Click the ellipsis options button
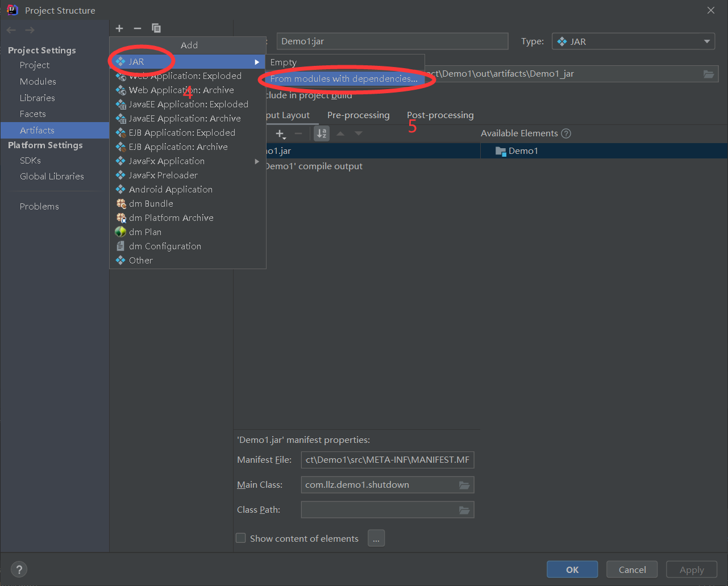 [376, 538]
